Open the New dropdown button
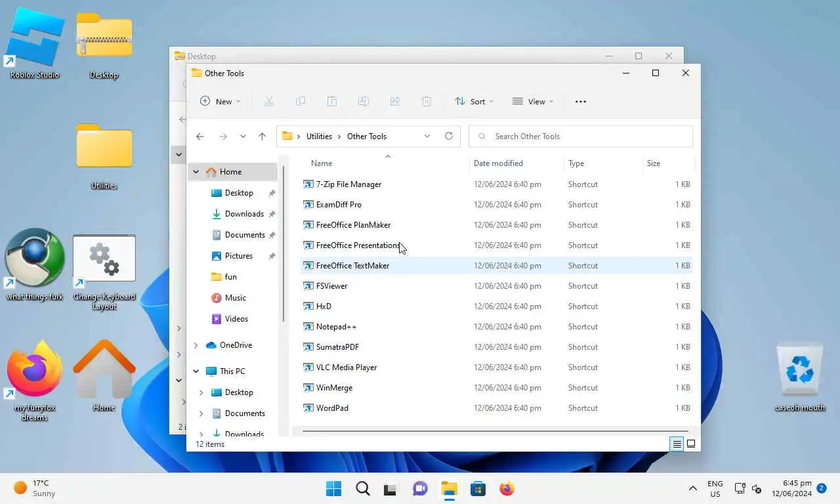The image size is (840, 504). click(x=220, y=101)
